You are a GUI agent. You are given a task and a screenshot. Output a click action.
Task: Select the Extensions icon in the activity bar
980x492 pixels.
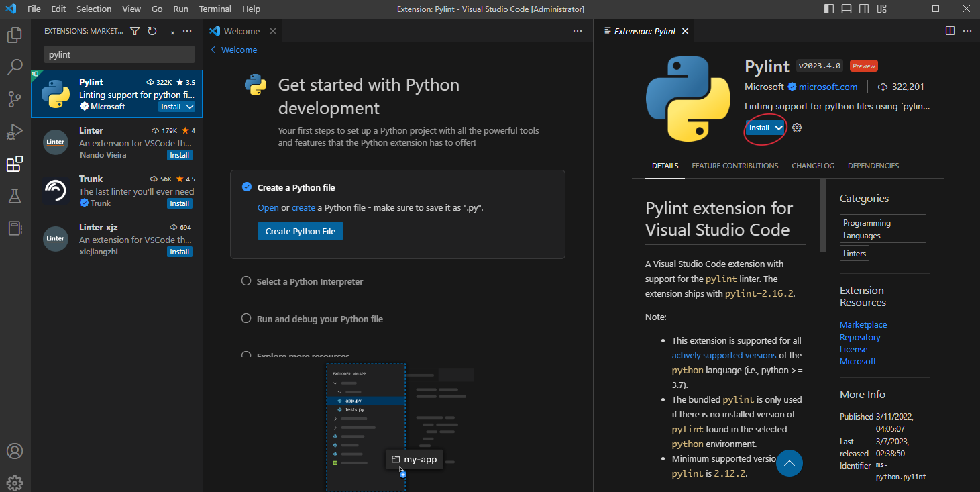15,164
